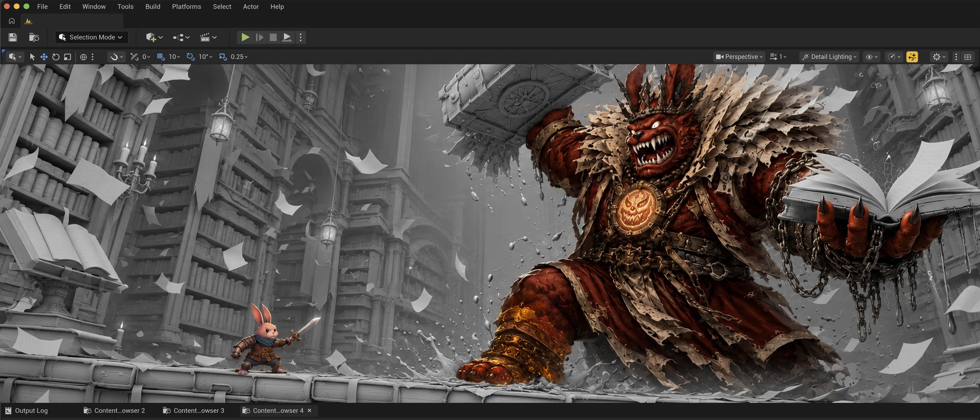The height and width of the screenshot is (420, 980).
Task: Open the surface snap offset 0 dropdown
Action: [146, 57]
